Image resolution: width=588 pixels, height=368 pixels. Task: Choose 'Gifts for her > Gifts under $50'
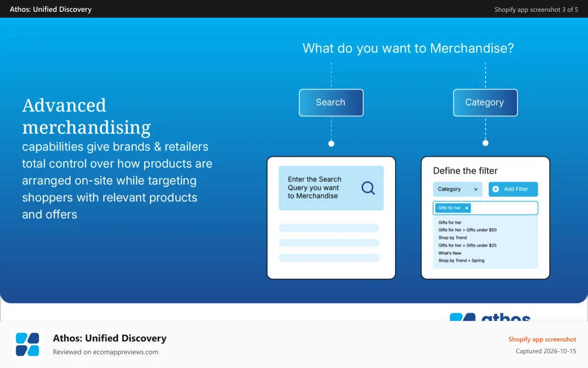pyautogui.click(x=467, y=230)
